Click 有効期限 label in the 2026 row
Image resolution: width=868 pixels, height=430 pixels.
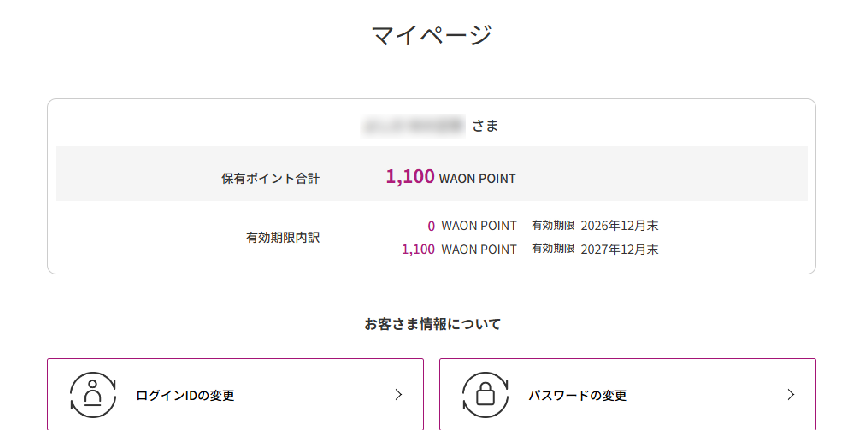[553, 225]
